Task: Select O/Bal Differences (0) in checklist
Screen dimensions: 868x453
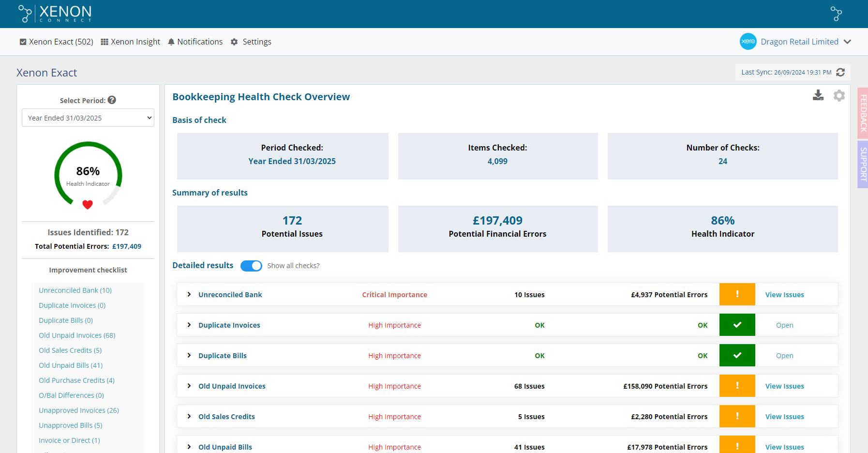Action: click(71, 395)
